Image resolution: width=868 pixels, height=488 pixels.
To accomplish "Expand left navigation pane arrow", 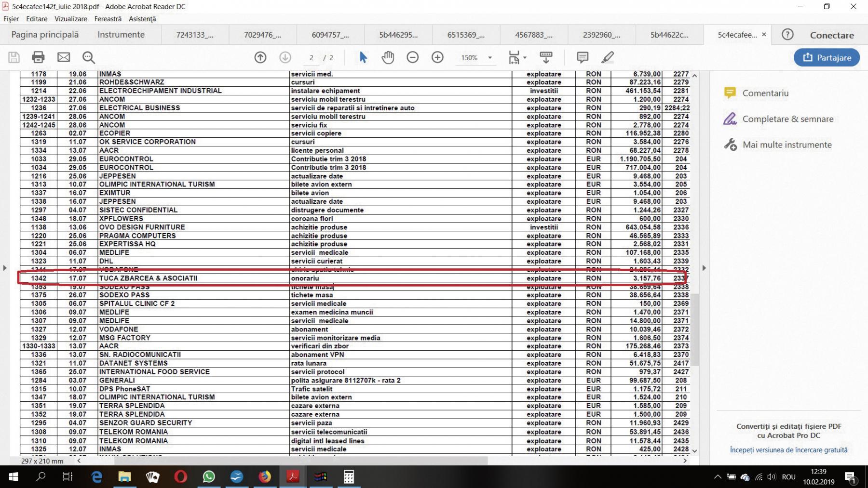I will pos(5,268).
